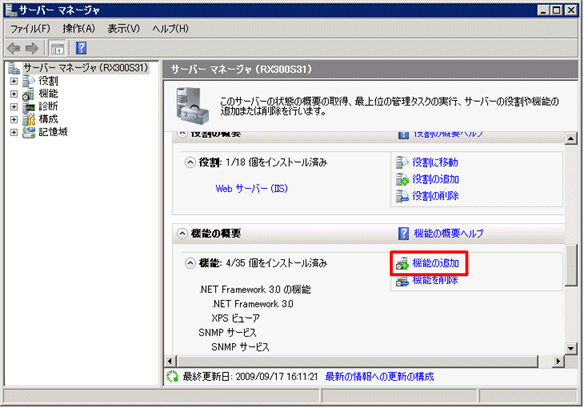584x408 pixels.
Task: Collapse the 機能: 4/35 個 section chevron
Action: point(190,263)
